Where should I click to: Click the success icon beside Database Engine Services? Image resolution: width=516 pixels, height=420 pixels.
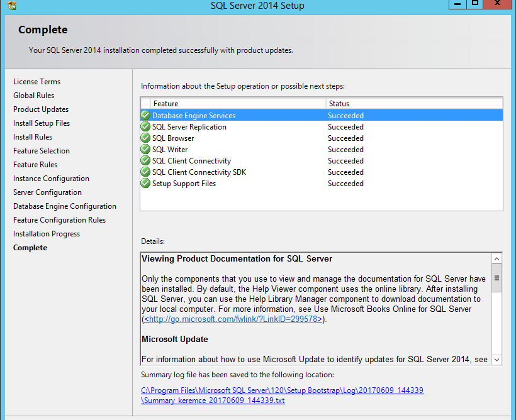(x=145, y=115)
